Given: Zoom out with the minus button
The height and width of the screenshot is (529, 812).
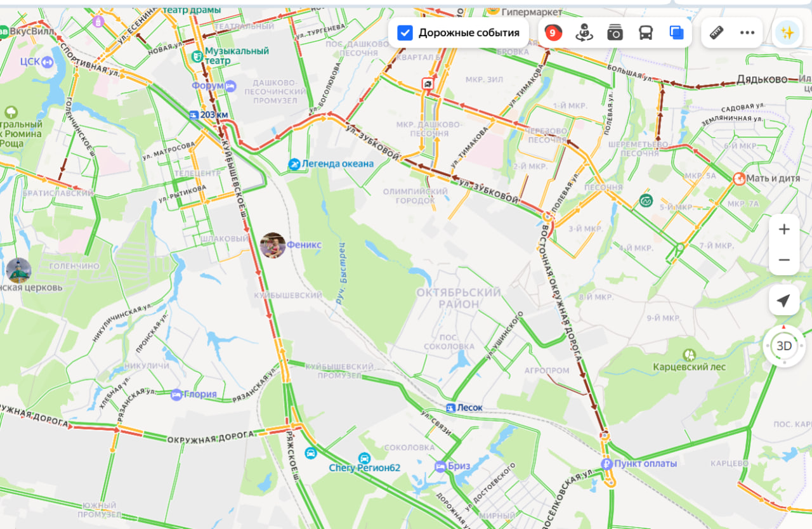Looking at the screenshot, I should coord(784,260).
